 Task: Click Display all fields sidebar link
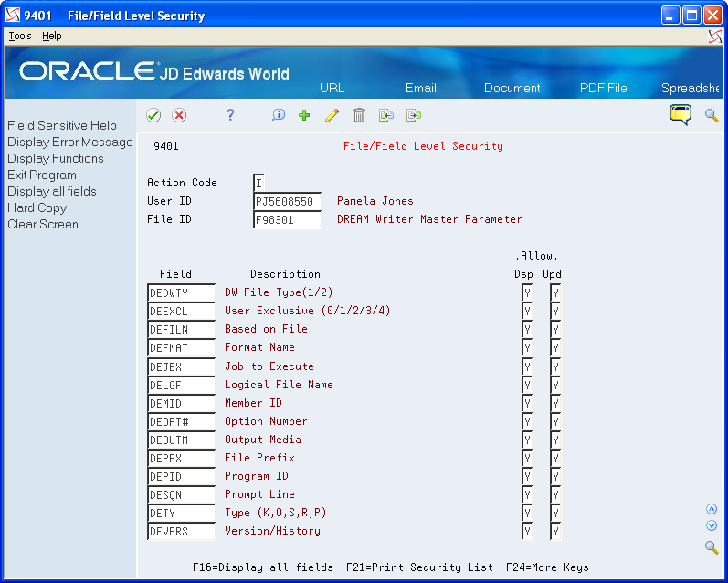coord(51,191)
